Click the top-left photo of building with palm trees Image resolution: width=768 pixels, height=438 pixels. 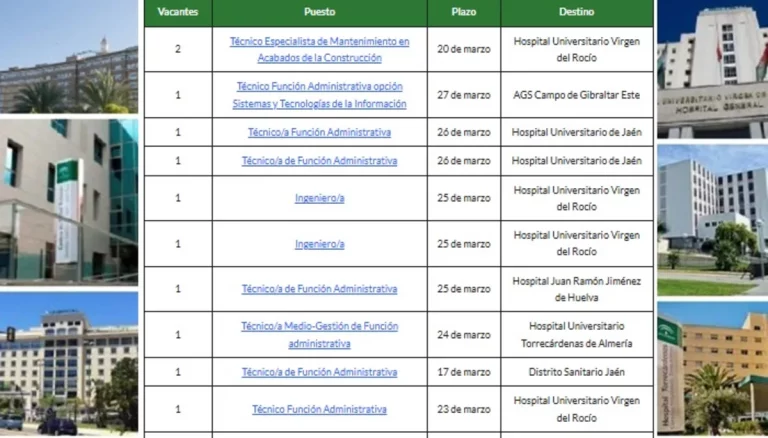pyautogui.click(x=68, y=57)
